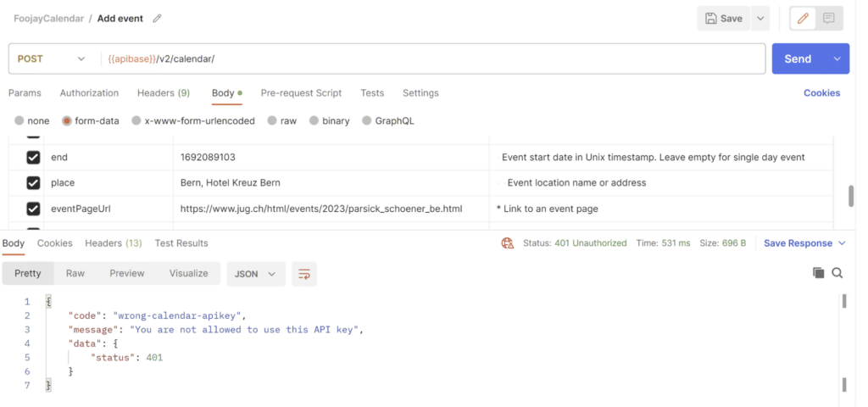The image size is (868, 407).
Task: Click the FoojayCalendar breadcrumb
Action: pyautogui.click(x=48, y=19)
